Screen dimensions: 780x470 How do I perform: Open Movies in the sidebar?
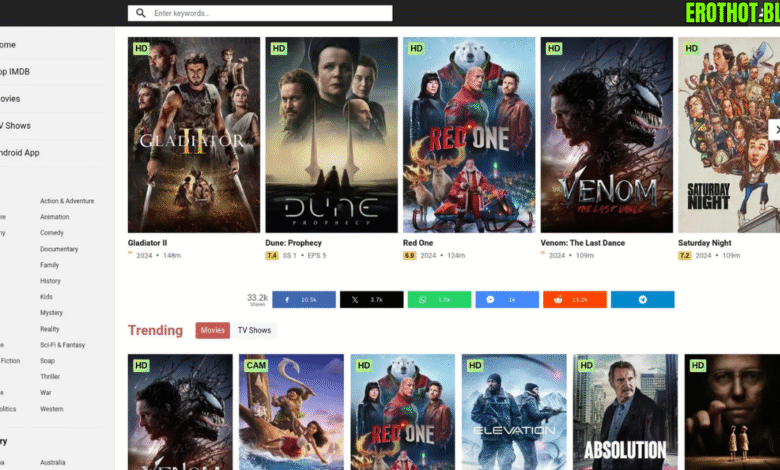10,98
